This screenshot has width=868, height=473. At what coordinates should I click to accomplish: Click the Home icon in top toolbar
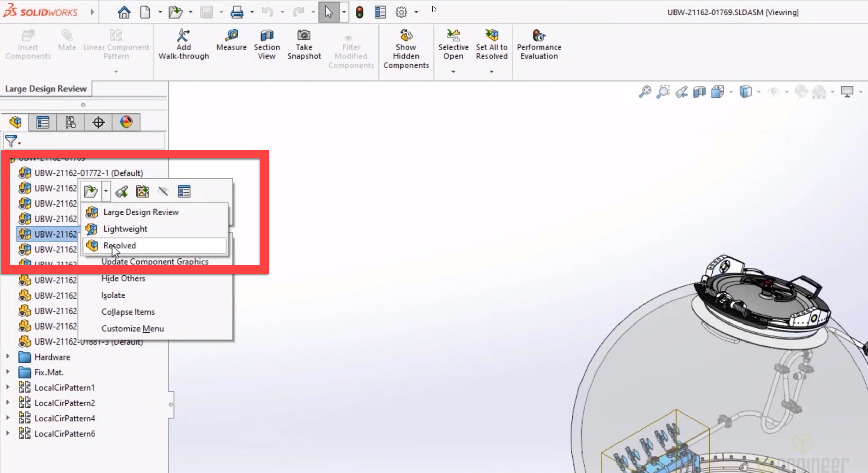124,12
